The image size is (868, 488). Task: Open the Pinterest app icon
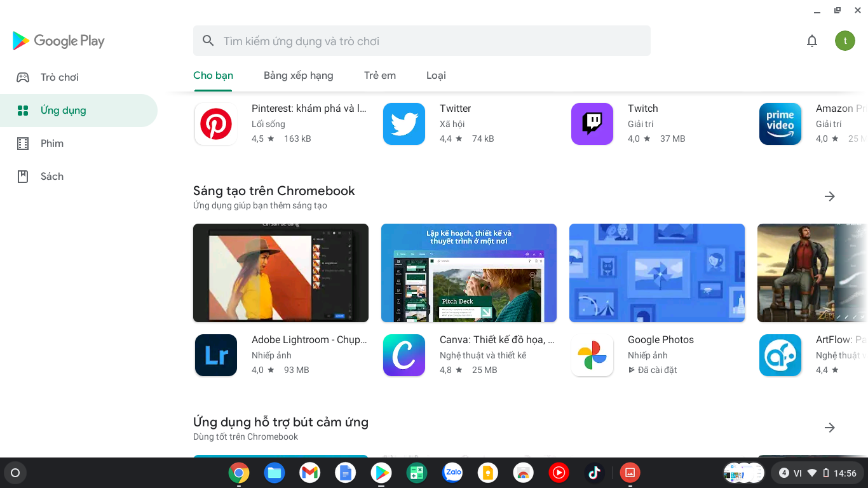[216, 124]
